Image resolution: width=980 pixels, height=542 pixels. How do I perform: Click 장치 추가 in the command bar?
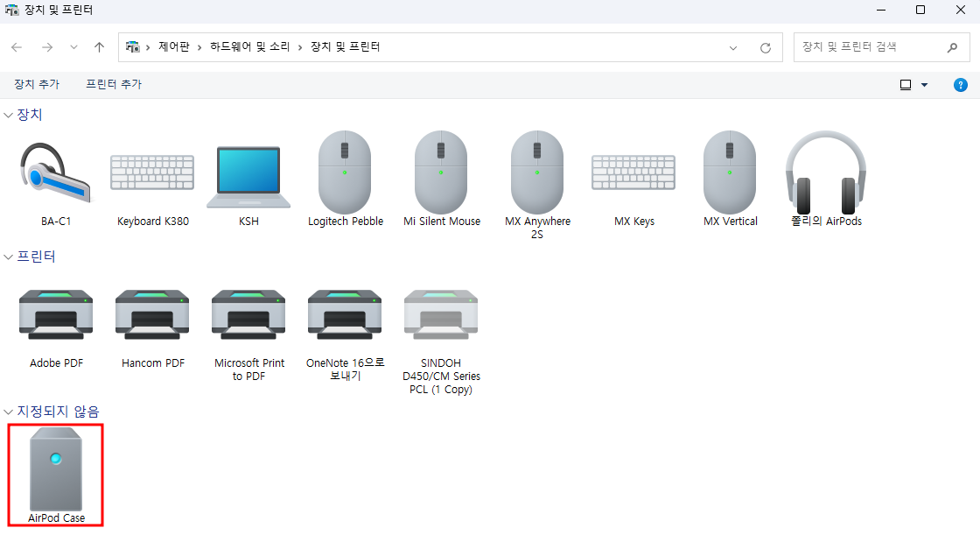pyautogui.click(x=37, y=84)
